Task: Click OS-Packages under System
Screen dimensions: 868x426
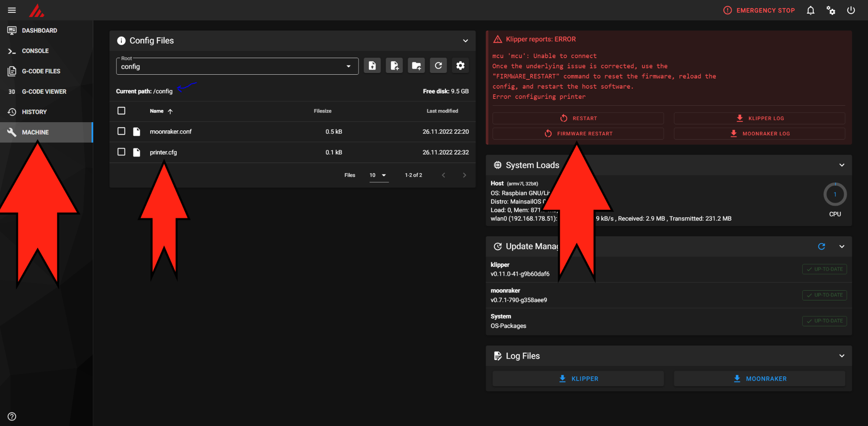Action: point(508,326)
